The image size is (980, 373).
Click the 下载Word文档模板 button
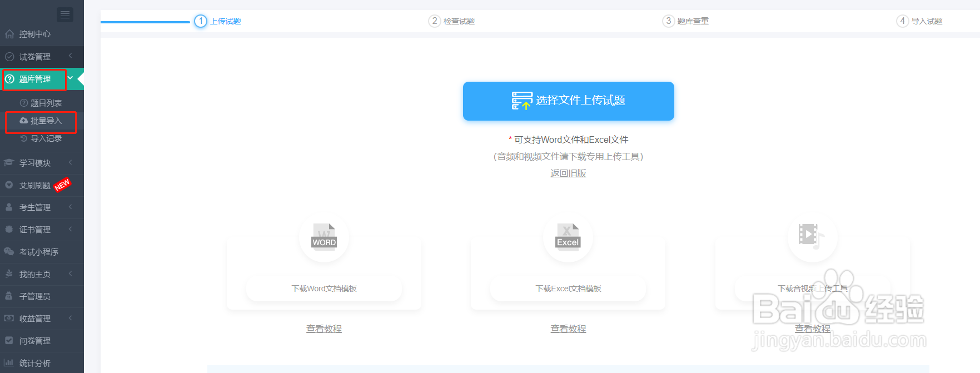(x=324, y=289)
